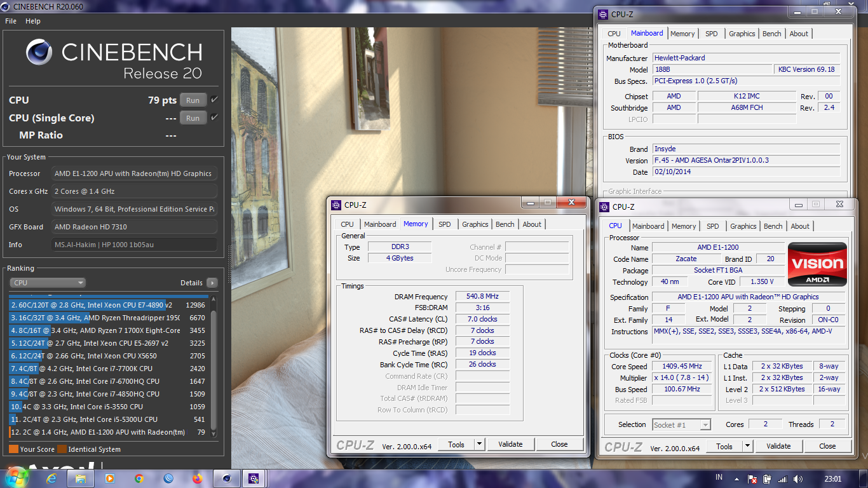Click the DRAM Frequency 540.8 MHz value
The height and width of the screenshot is (488, 868).
482,296
